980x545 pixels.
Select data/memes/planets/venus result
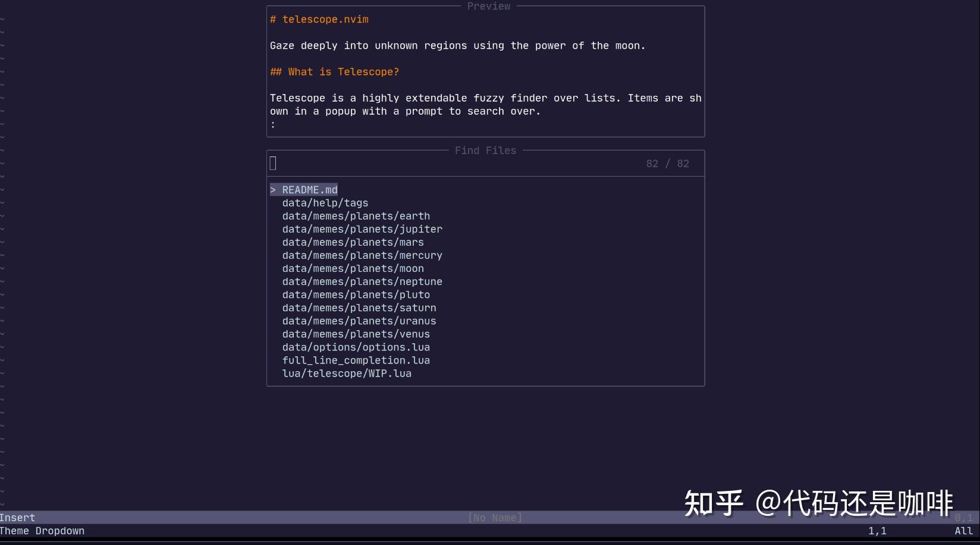356,334
